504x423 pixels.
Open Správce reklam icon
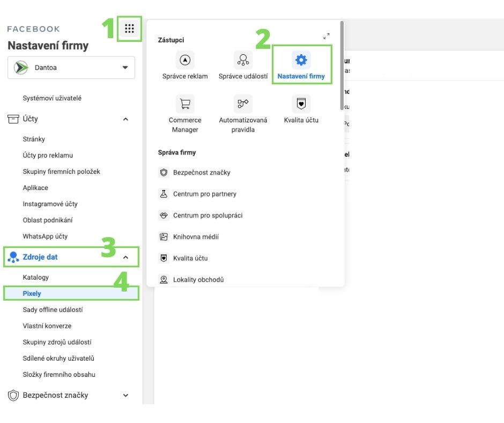(185, 60)
